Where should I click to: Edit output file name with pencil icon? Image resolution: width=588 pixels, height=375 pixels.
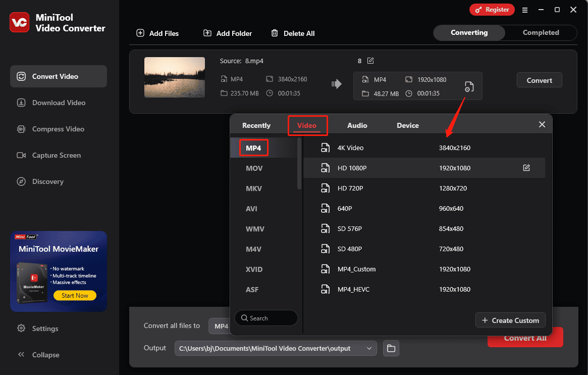tap(370, 61)
